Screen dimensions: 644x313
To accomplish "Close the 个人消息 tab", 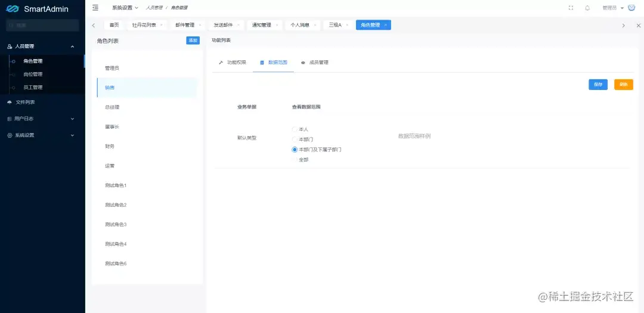I will coord(315,25).
